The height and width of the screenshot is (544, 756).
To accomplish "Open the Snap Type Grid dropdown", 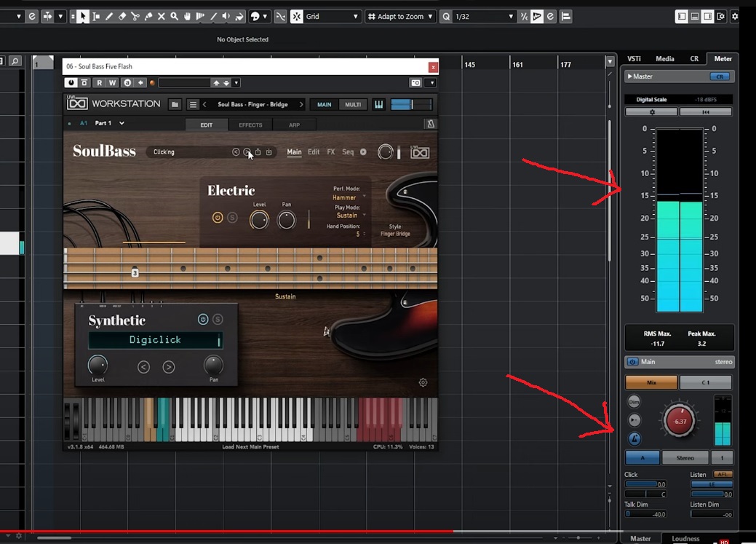I will [333, 17].
